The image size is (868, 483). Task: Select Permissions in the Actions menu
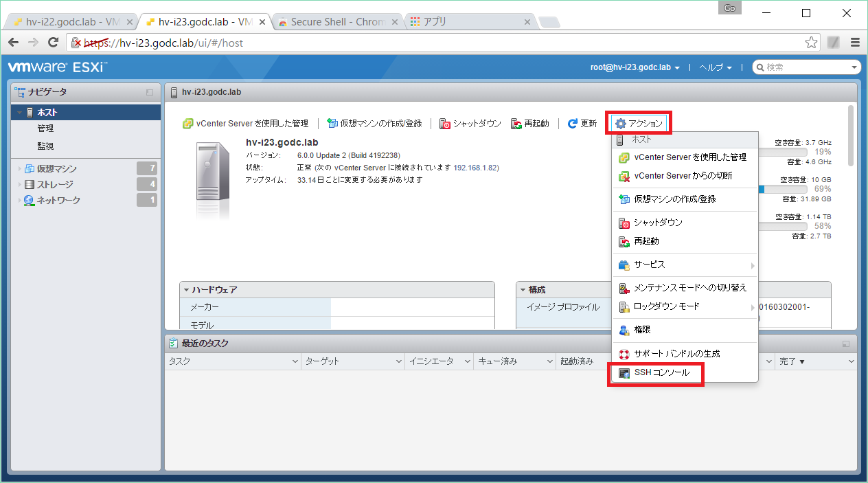(685, 330)
